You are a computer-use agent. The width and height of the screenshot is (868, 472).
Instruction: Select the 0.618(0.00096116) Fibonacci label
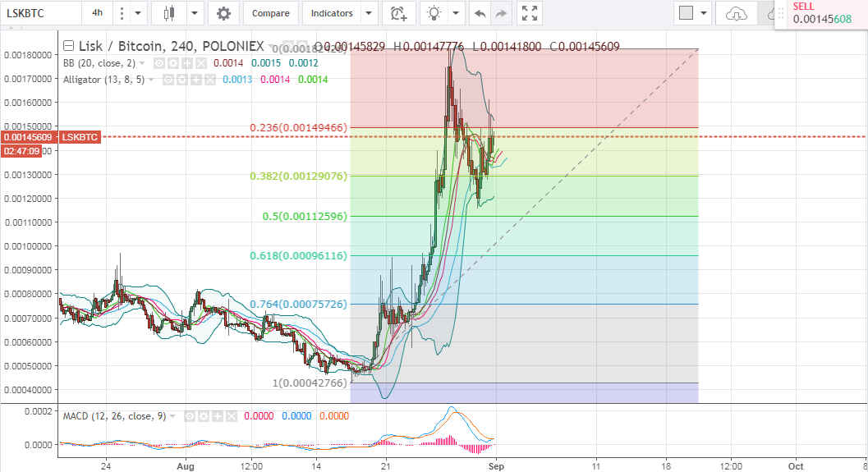pyautogui.click(x=298, y=255)
